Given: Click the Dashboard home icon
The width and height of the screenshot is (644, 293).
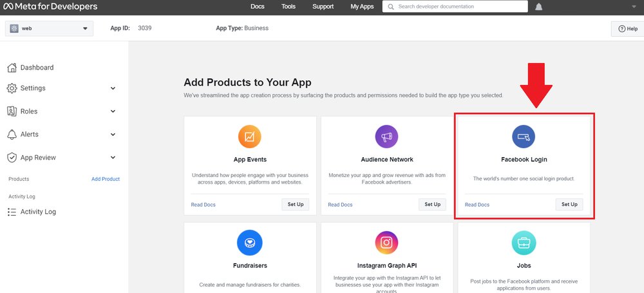Looking at the screenshot, I should point(12,68).
